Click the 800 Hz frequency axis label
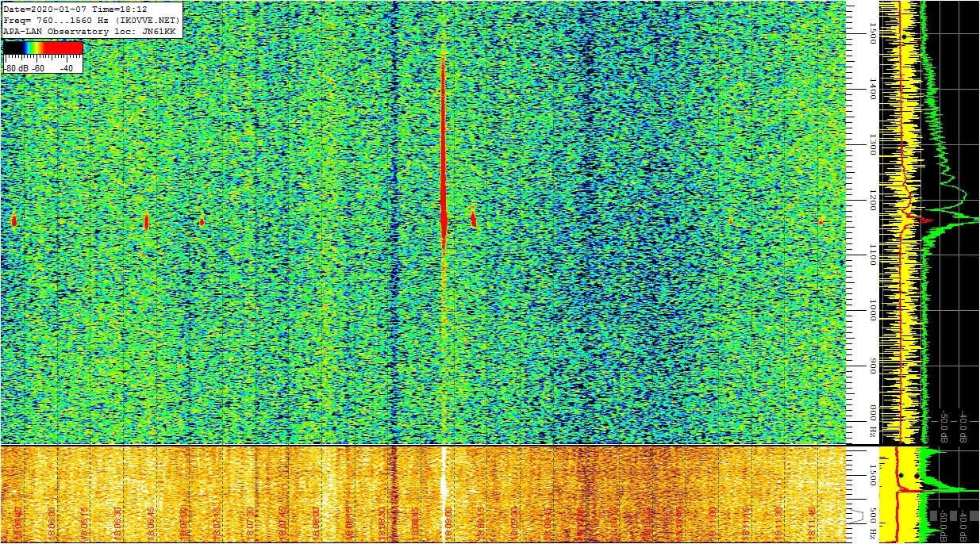The height and width of the screenshot is (544, 980). (x=871, y=422)
